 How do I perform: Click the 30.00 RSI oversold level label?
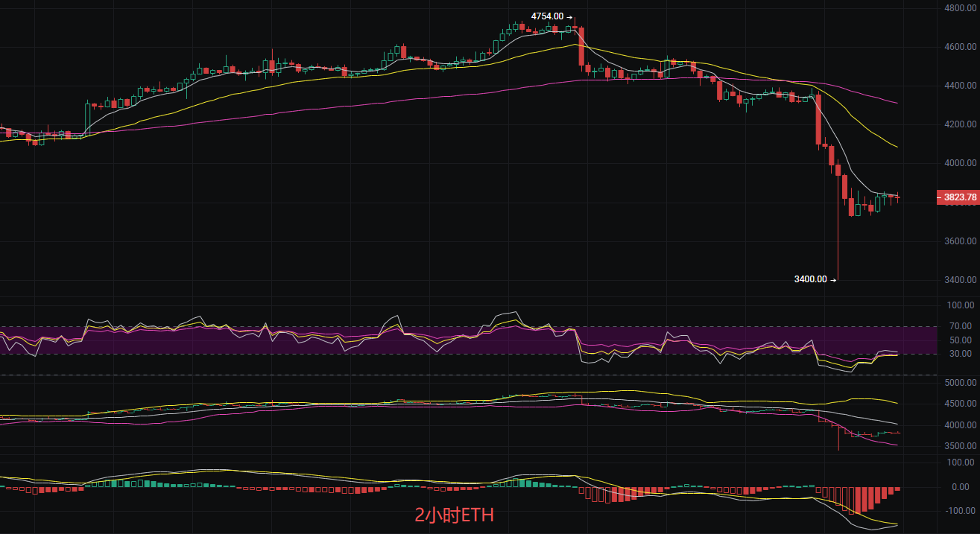961,354
